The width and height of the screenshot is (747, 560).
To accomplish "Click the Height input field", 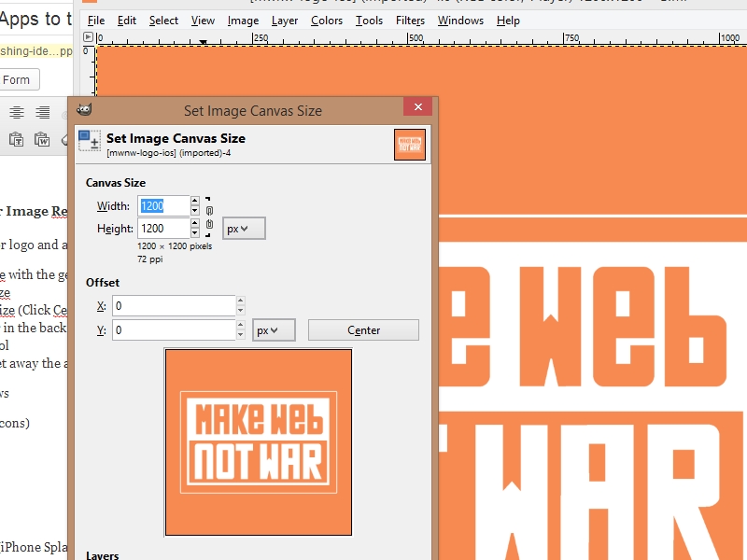I will point(164,228).
